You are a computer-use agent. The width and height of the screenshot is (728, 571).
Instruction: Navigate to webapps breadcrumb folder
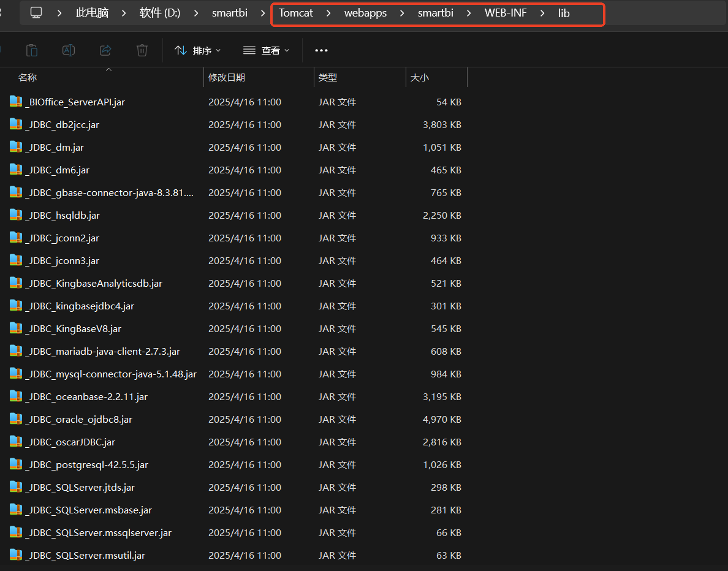click(x=365, y=13)
